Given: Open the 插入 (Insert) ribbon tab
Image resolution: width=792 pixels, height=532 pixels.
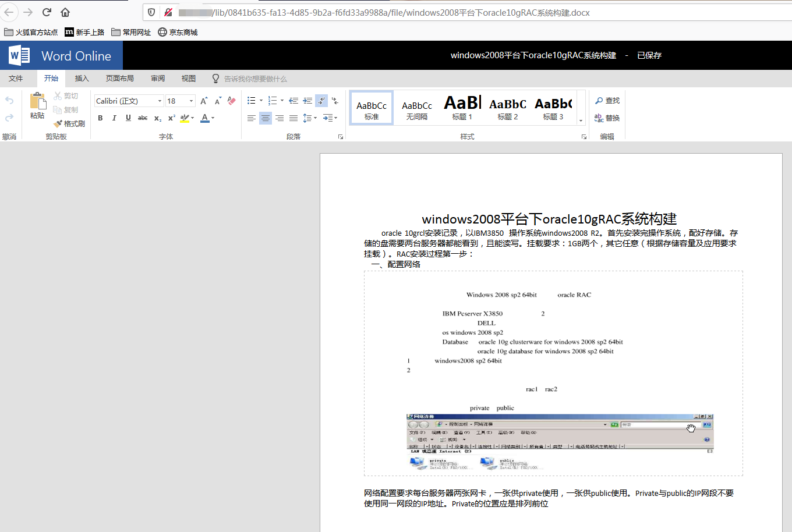Looking at the screenshot, I should click(82, 79).
